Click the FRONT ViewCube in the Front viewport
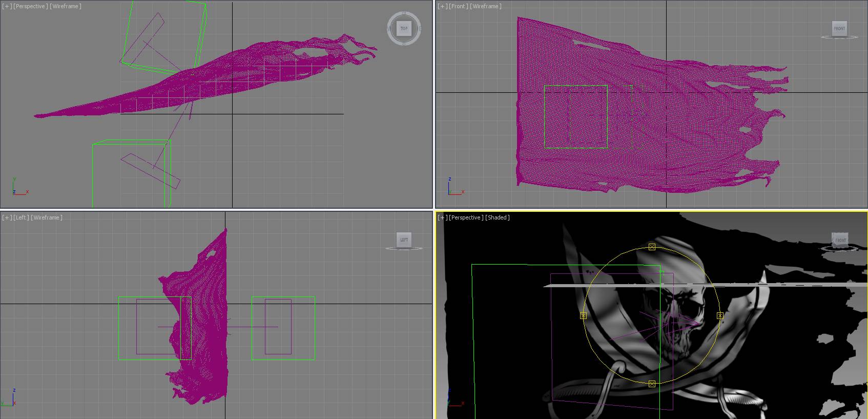This screenshot has height=419, width=868. (839, 28)
